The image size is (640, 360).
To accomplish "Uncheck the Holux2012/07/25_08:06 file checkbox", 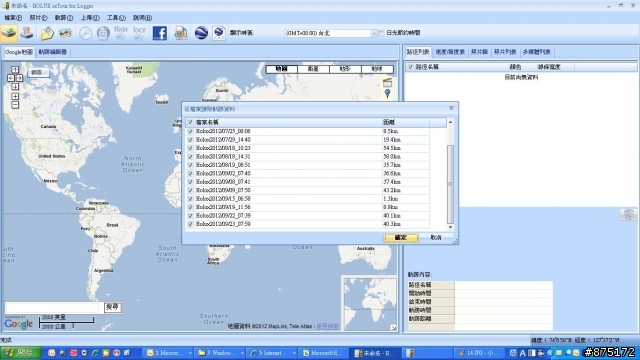I will pyautogui.click(x=190, y=131).
